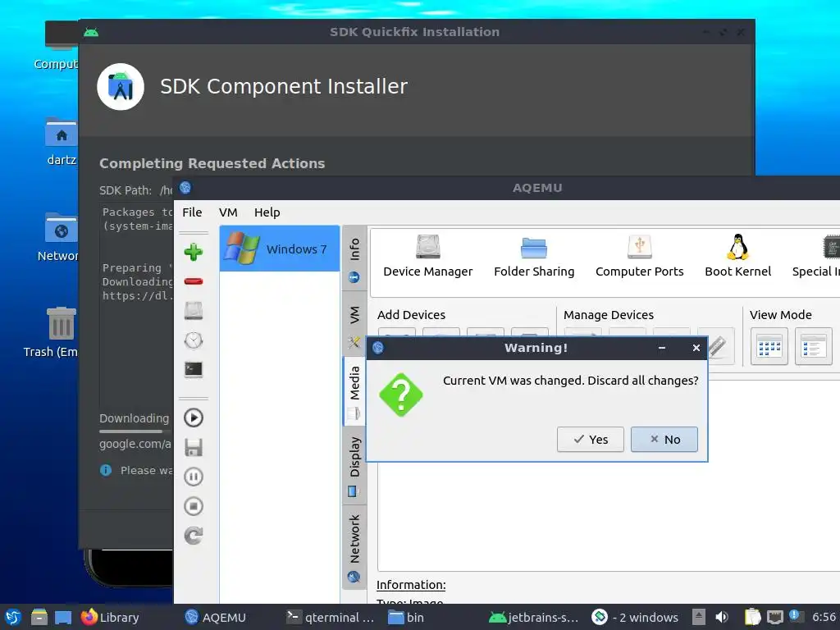Close the Warning dialog
840x630 pixels.
(696, 348)
